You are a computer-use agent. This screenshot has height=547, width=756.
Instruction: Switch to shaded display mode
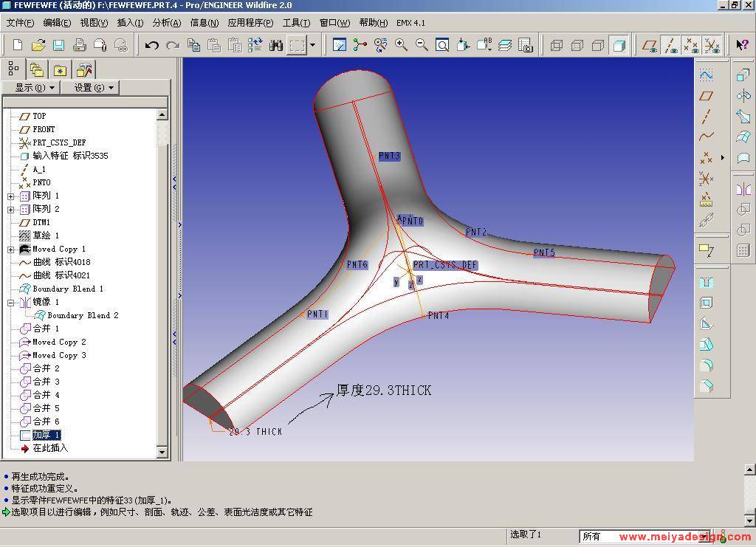click(x=619, y=45)
